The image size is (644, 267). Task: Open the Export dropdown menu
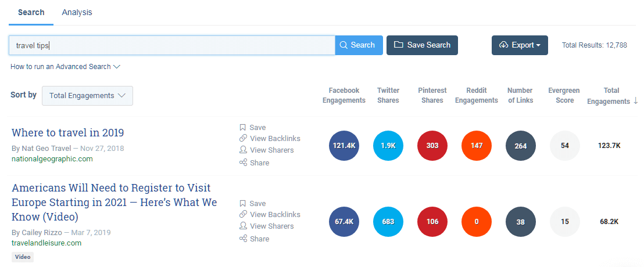click(520, 45)
